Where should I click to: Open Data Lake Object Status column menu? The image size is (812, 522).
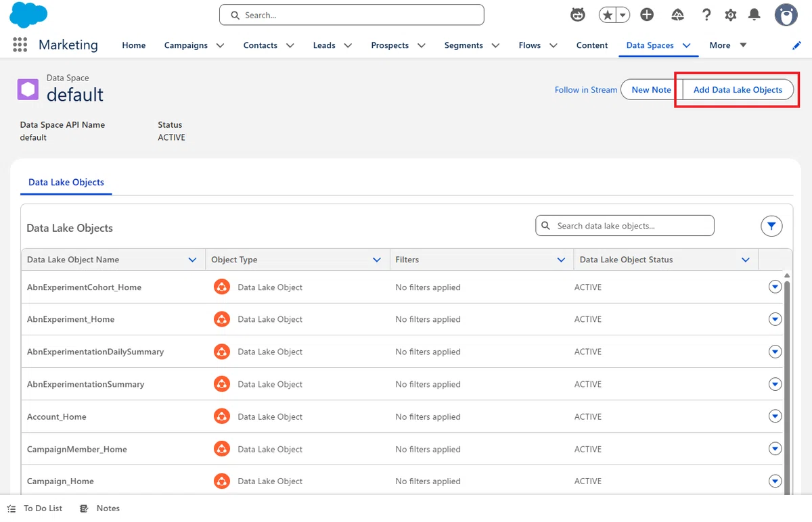point(745,260)
